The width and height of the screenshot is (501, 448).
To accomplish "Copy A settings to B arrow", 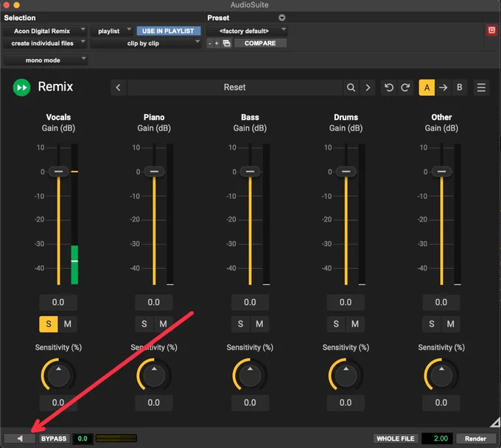I will [x=444, y=87].
